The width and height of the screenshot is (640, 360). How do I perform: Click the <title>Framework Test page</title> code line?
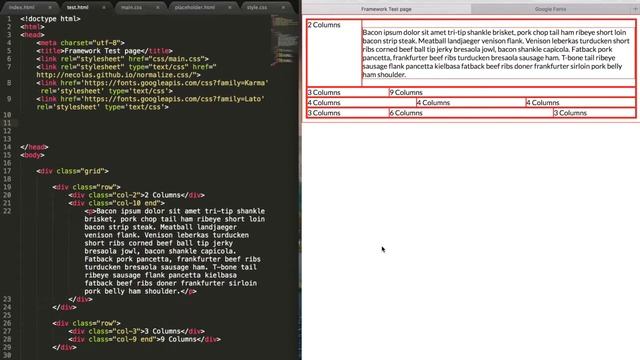pyautogui.click(x=104, y=51)
